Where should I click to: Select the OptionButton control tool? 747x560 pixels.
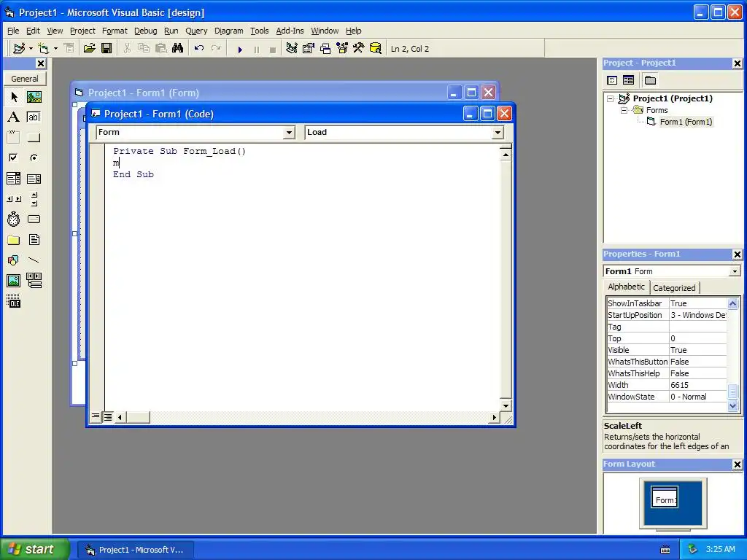click(34, 157)
